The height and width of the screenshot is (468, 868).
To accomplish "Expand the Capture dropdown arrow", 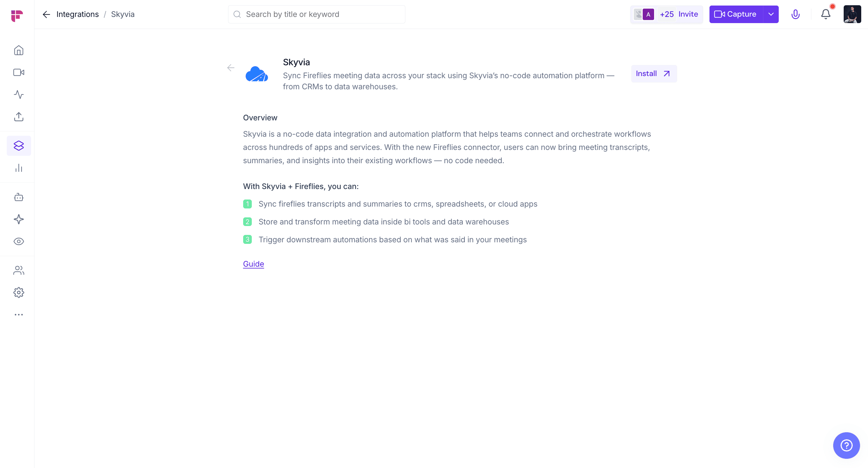I will [x=771, y=14].
